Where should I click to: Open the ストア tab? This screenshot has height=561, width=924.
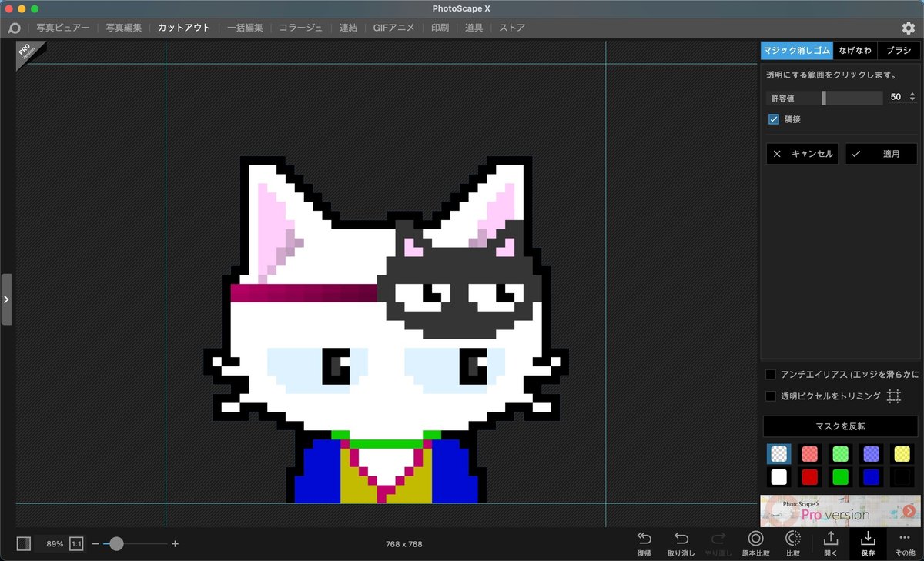tap(512, 28)
